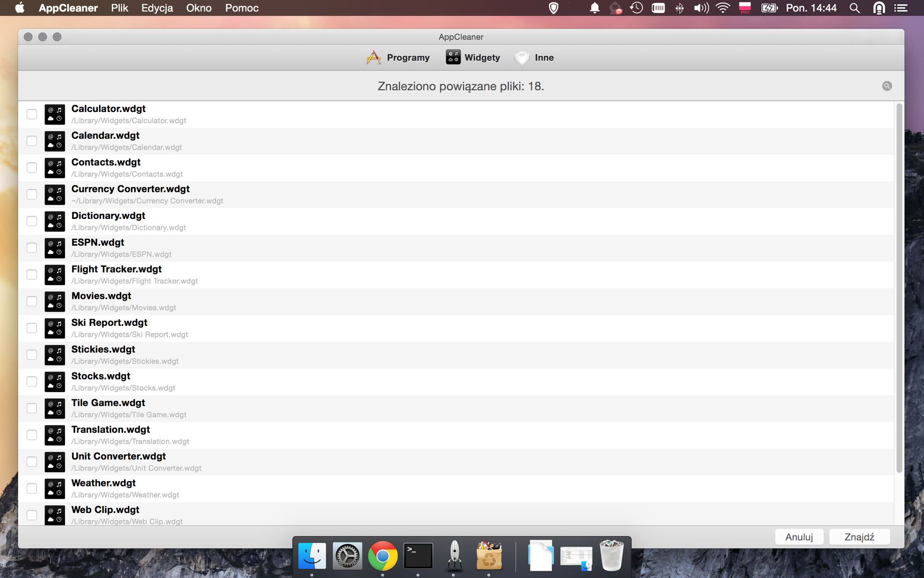Open the Plik menu
The height and width of the screenshot is (578, 924).
(x=119, y=8)
